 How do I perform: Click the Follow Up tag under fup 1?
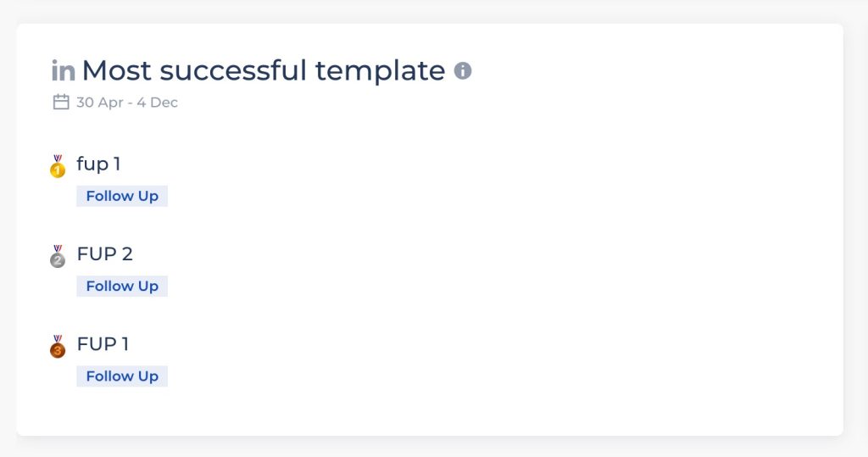click(x=122, y=196)
